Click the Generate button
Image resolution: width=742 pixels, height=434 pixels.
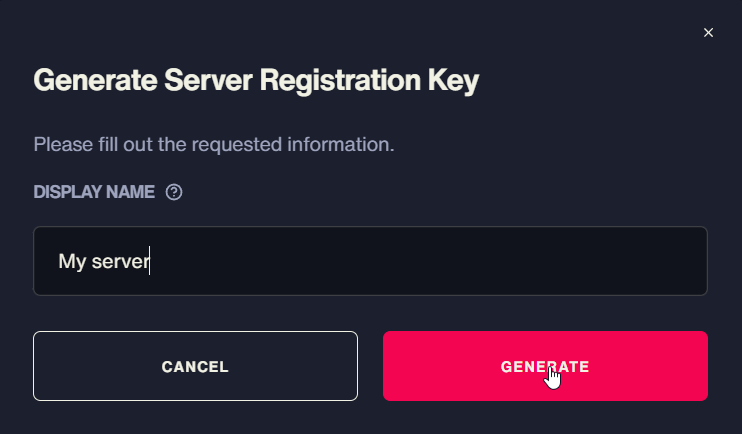point(545,366)
